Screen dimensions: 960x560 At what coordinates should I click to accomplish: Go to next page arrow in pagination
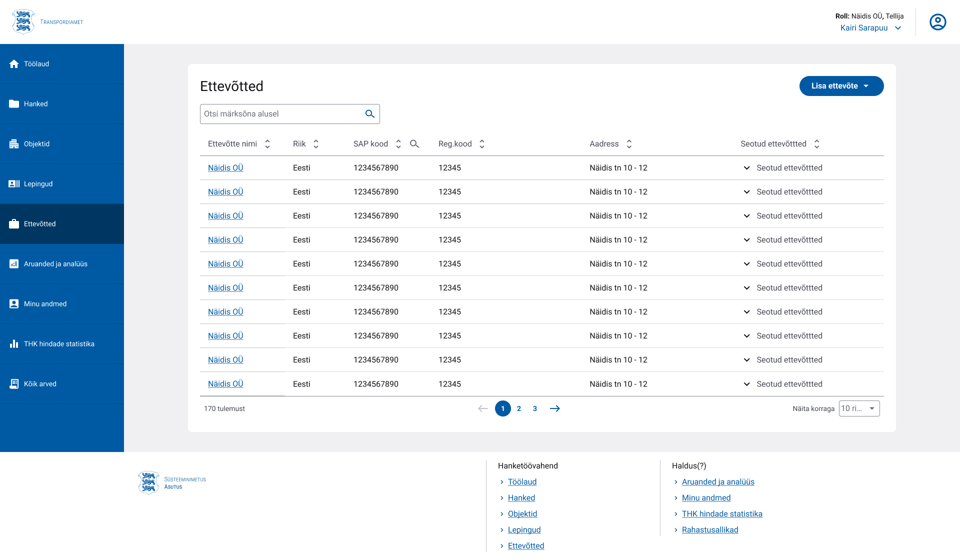(x=554, y=408)
